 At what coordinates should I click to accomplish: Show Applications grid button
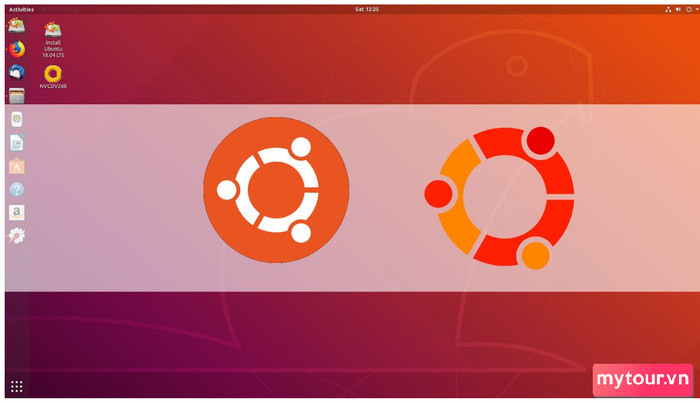click(x=17, y=387)
